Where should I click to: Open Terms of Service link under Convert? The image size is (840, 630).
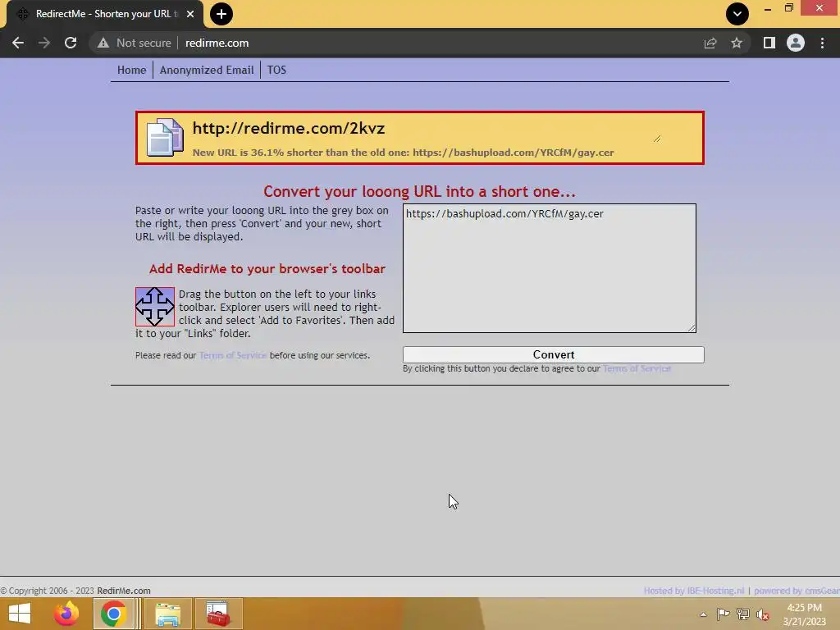click(x=637, y=368)
